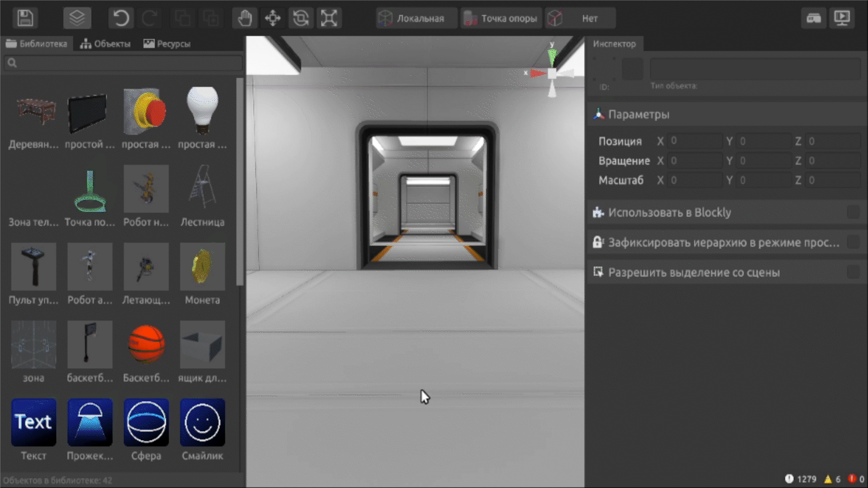Click the preview play monitor icon
This screenshot has height=488, width=868.
pyautogui.click(x=842, y=18)
